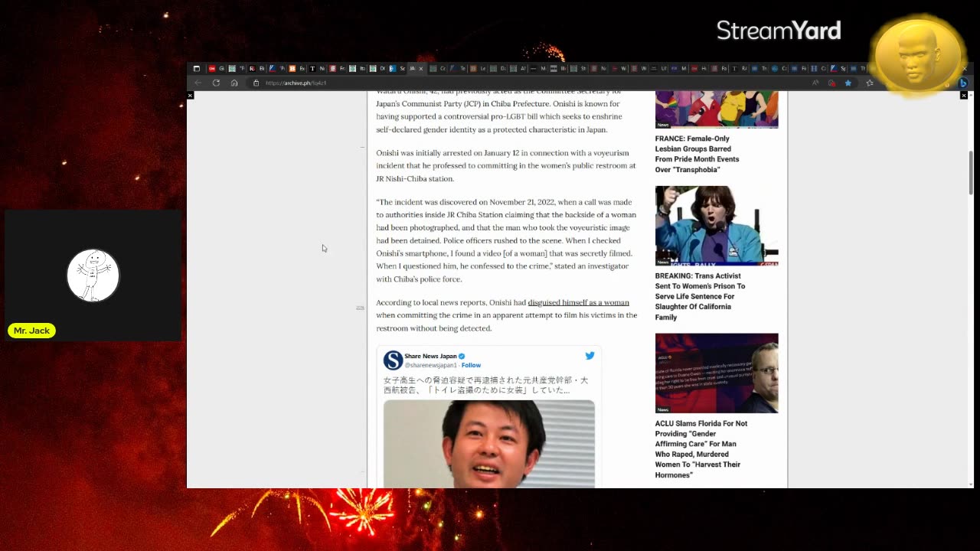Follow Share News Japan on tweet
This screenshot has width=980, height=551.
pyautogui.click(x=471, y=365)
